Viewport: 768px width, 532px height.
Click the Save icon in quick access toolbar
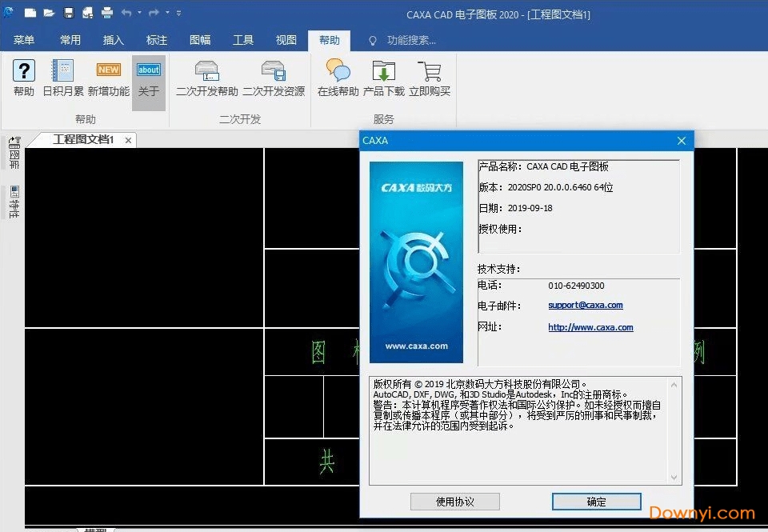pyautogui.click(x=69, y=13)
